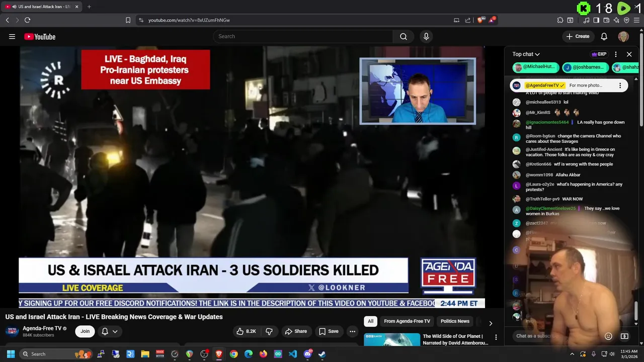The height and width of the screenshot is (362, 644).
Task: Open options for Wild Side recommended video
Action: click(496, 337)
